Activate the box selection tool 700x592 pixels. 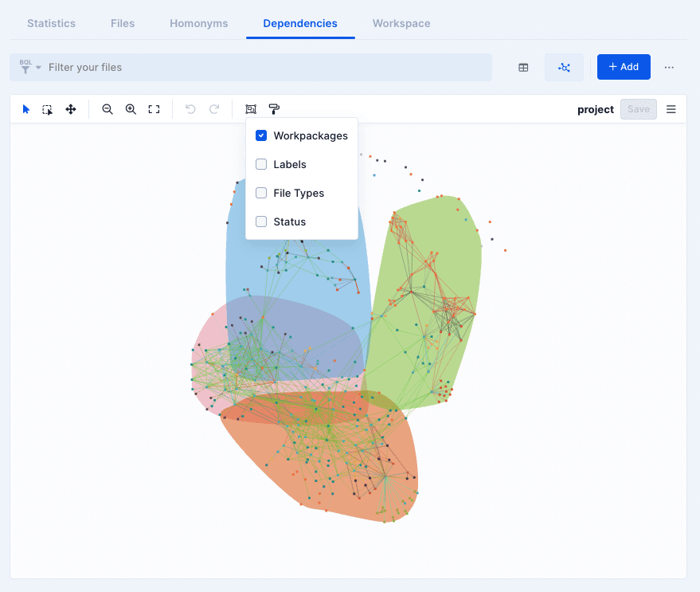(47, 109)
